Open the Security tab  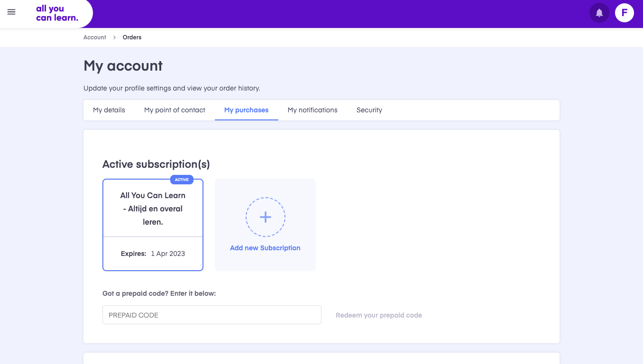click(x=369, y=110)
